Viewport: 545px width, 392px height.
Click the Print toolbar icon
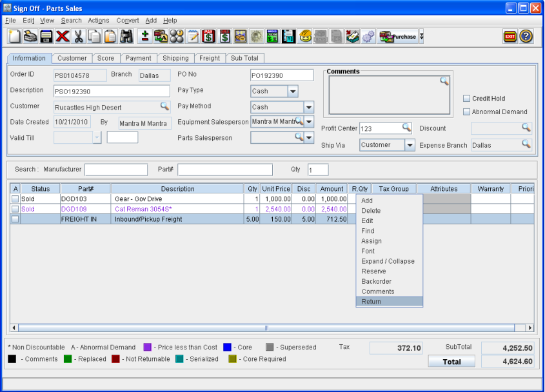point(30,36)
